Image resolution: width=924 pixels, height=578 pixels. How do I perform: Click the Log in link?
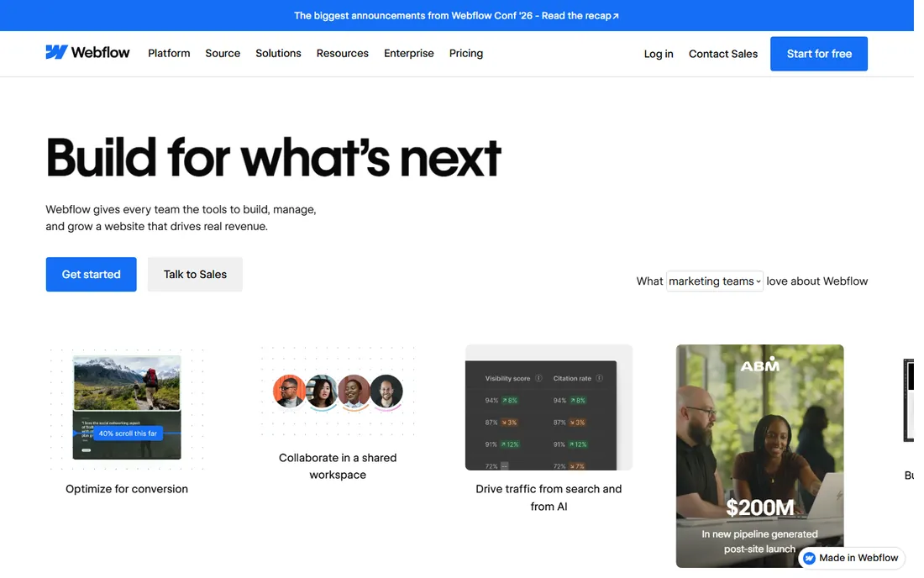click(x=659, y=54)
